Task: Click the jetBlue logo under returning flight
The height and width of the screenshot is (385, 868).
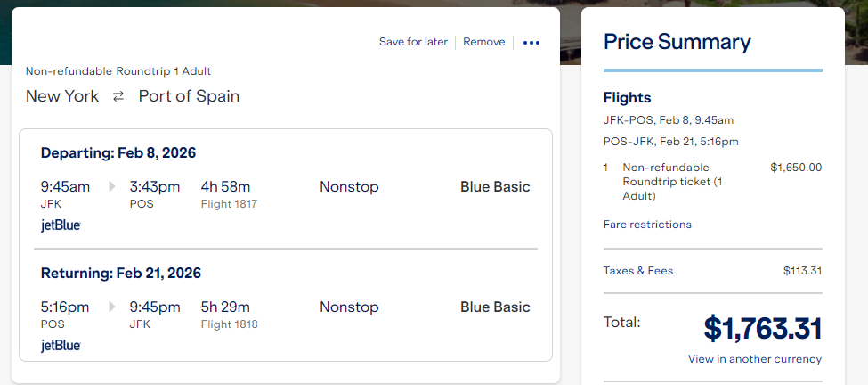Action: click(x=61, y=346)
